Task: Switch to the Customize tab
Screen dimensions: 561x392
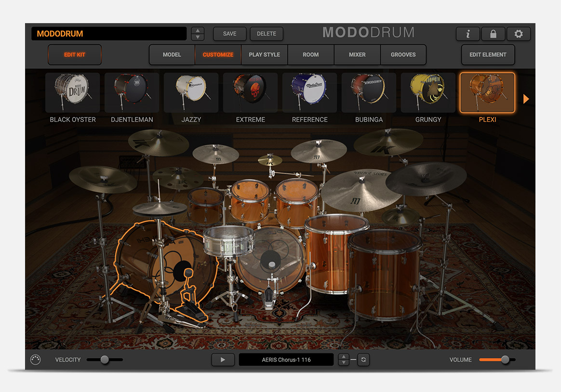Action: click(218, 55)
